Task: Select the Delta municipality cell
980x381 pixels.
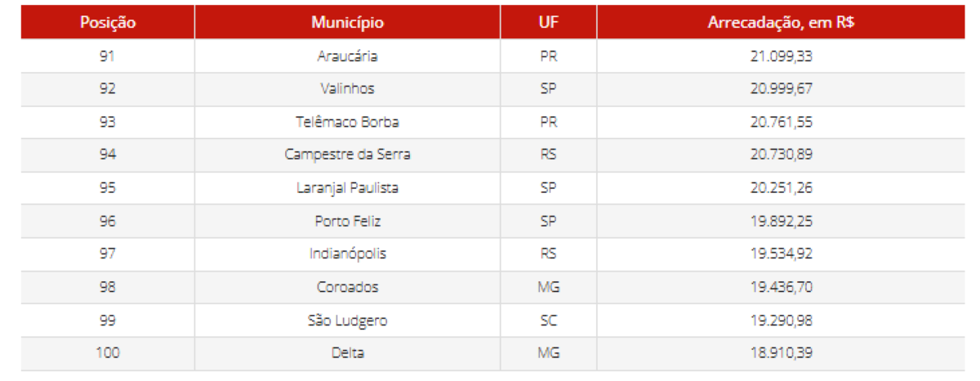Action: point(347,353)
